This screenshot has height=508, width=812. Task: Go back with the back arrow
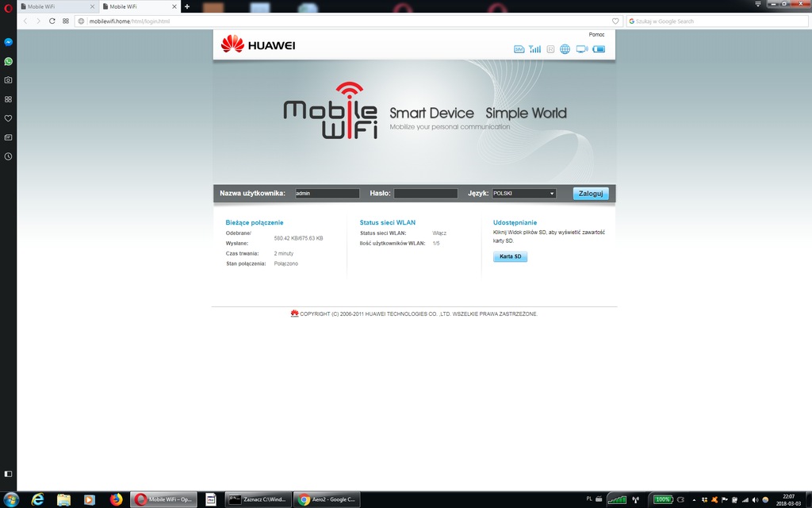pyautogui.click(x=25, y=21)
